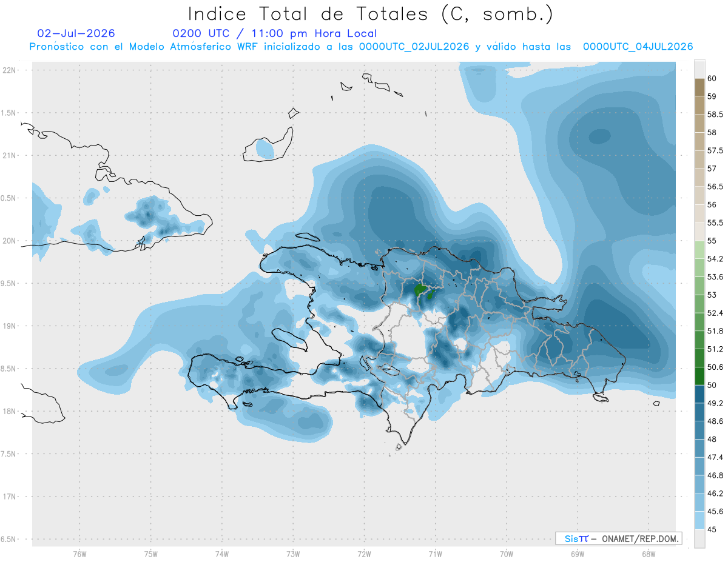The width and height of the screenshot is (728, 562).
Task: Click the latitude label '18N'
Action: [x=8, y=412]
